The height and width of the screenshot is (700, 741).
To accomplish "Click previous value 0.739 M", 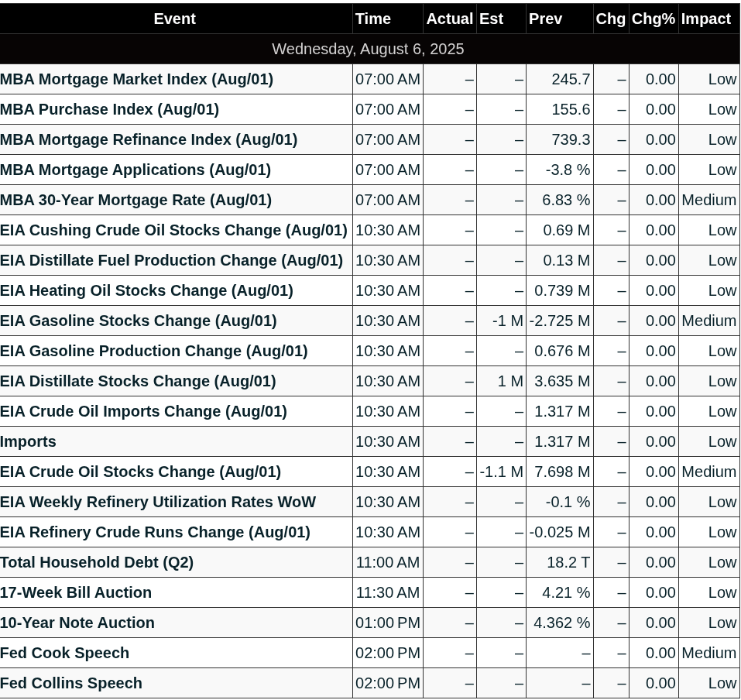I will click(562, 291).
